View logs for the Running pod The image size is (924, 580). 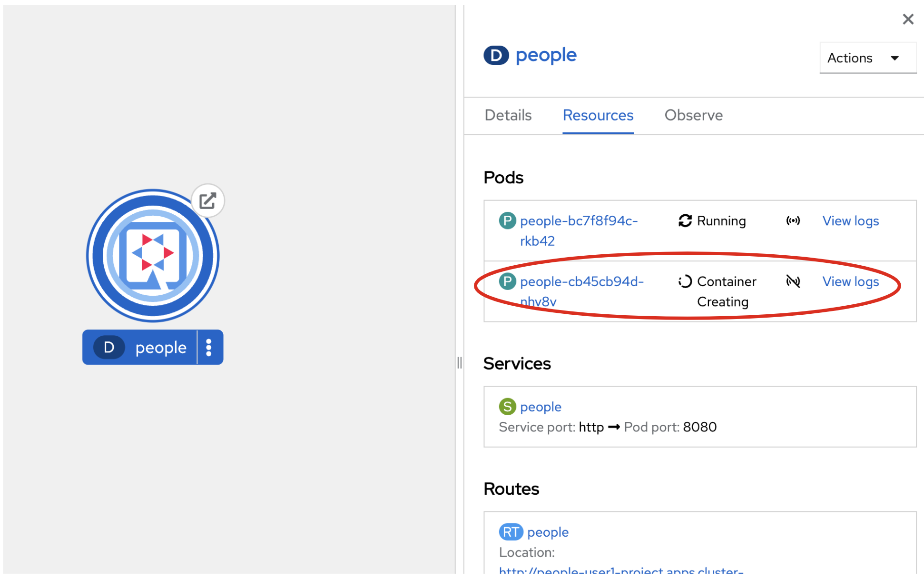coord(850,221)
